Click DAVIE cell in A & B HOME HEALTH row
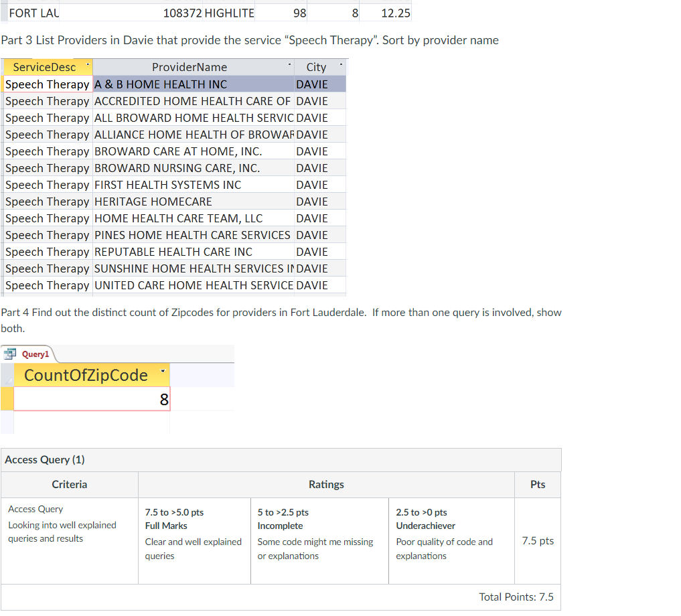 tap(320, 84)
